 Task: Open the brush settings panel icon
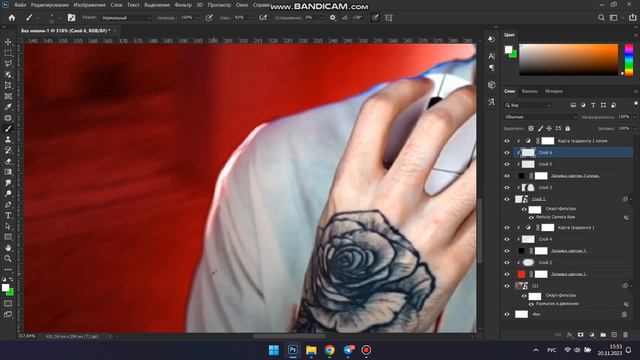tap(71, 18)
